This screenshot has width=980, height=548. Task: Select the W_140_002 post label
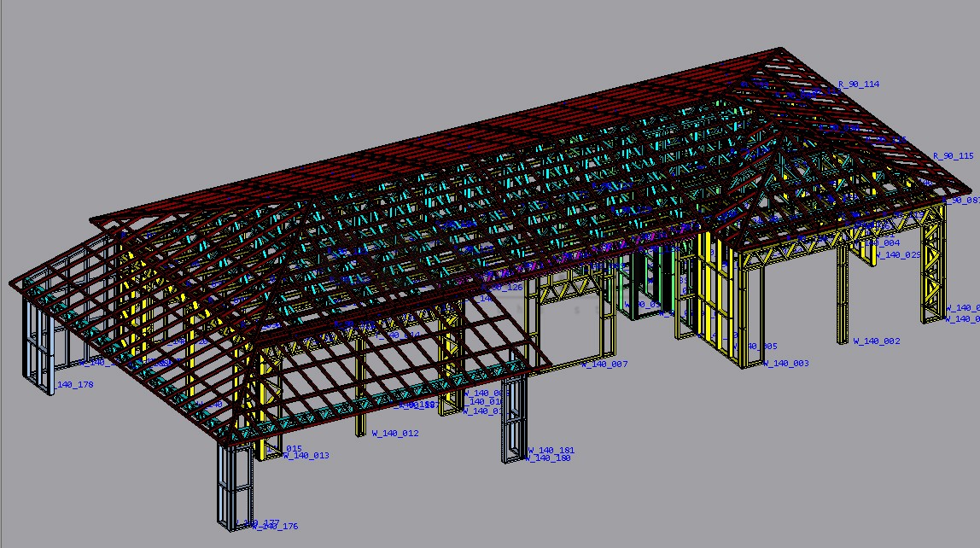(877, 341)
